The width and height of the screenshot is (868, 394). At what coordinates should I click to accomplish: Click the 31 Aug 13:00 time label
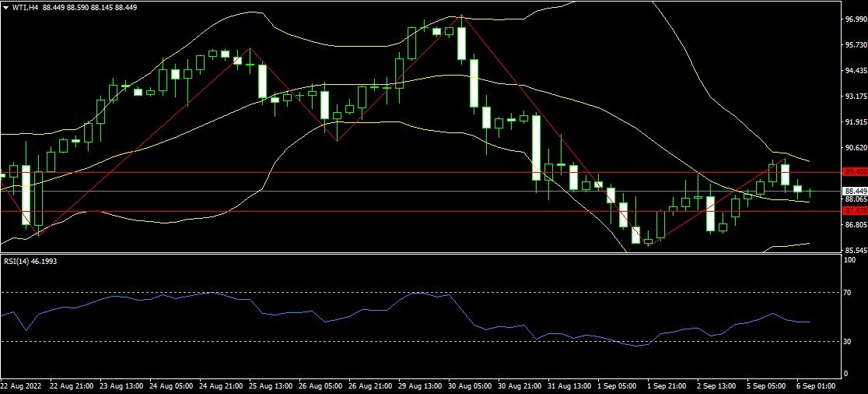coord(568,385)
